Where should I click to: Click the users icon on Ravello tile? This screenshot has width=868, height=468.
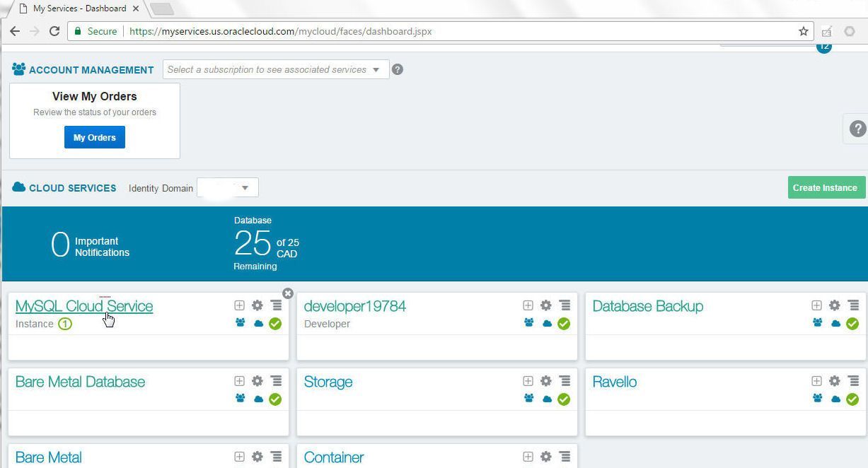coord(818,399)
